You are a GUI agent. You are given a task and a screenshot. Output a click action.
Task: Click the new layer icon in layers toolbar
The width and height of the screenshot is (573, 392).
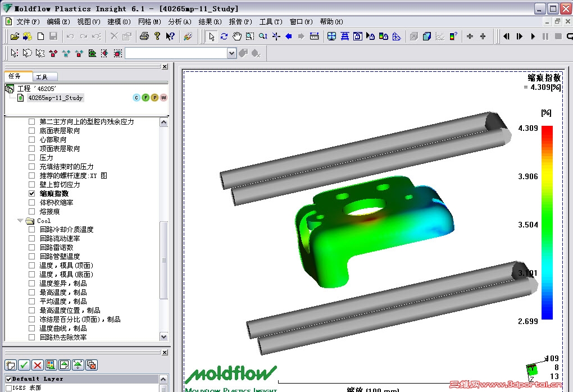11,364
